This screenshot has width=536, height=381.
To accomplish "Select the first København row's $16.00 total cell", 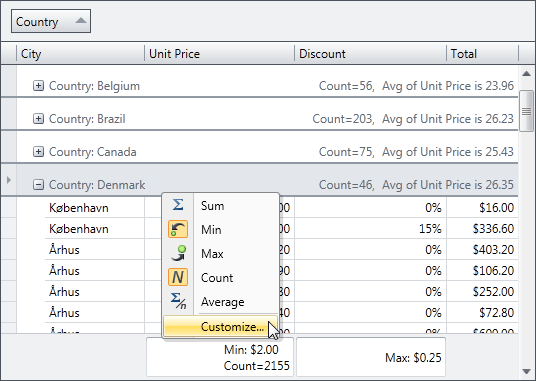I will point(482,207).
